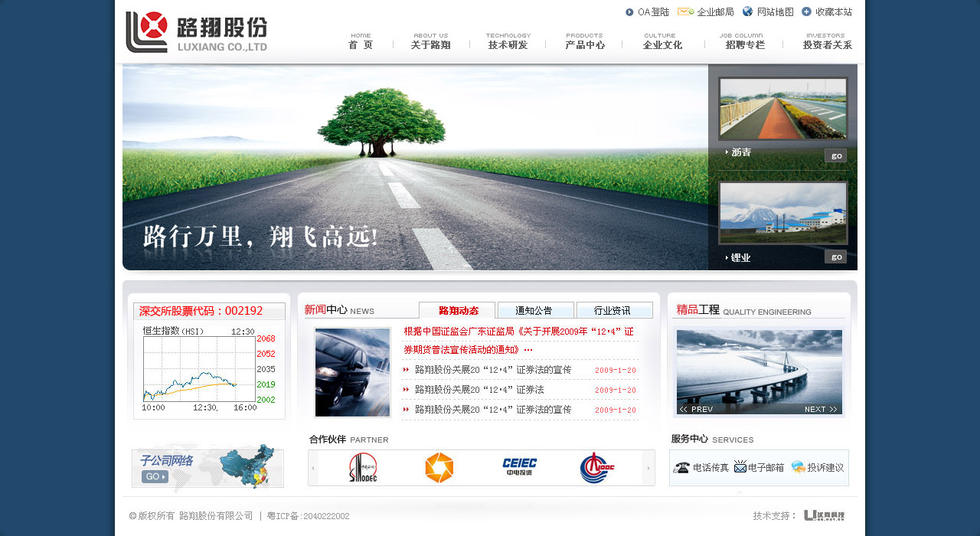Click the telephone icon for 电话传真
The width and height of the screenshot is (980, 536).
pos(681,467)
